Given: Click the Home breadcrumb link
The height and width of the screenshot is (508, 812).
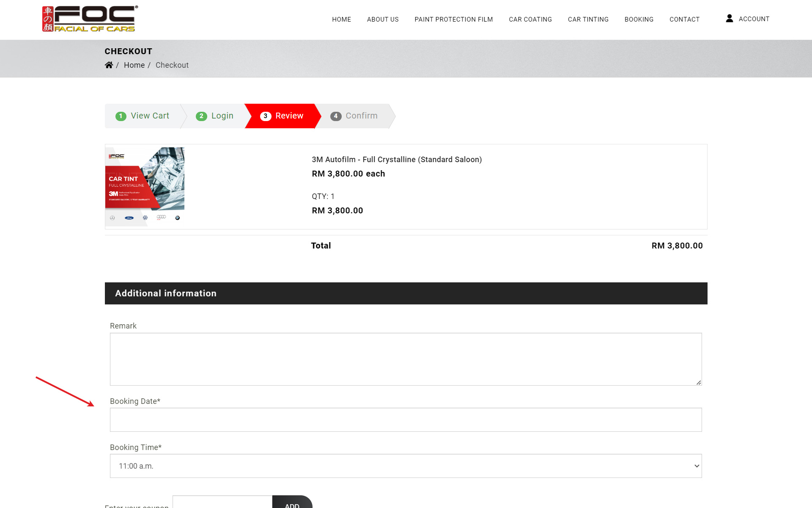Looking at the screenshot, I should click(134, 65).
